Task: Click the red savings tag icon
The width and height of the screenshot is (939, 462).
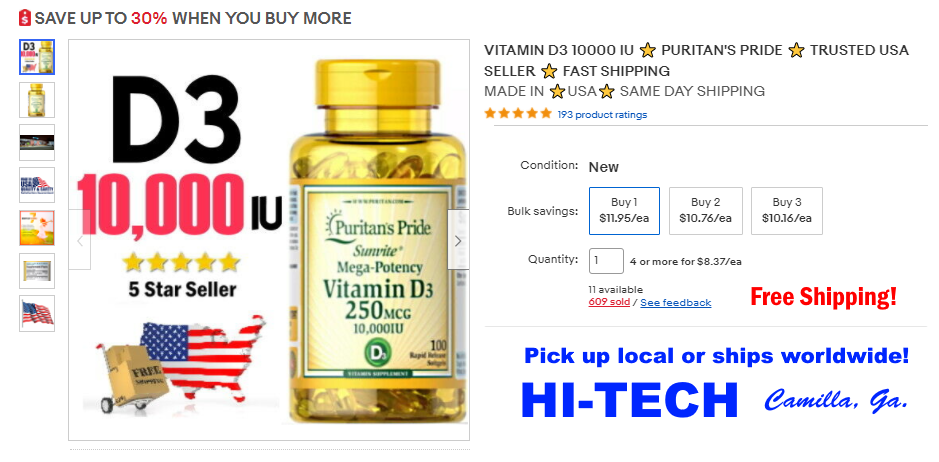Action: click(x=25, y=18)
